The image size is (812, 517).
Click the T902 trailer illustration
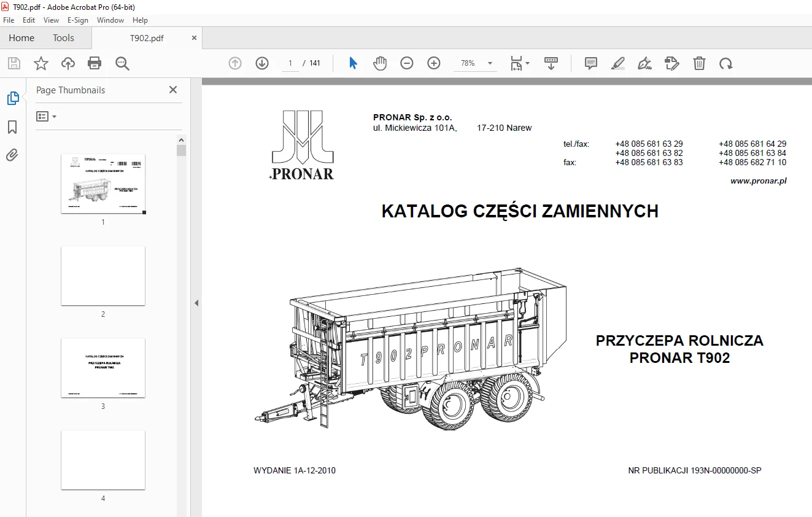[x=411, y=349]
